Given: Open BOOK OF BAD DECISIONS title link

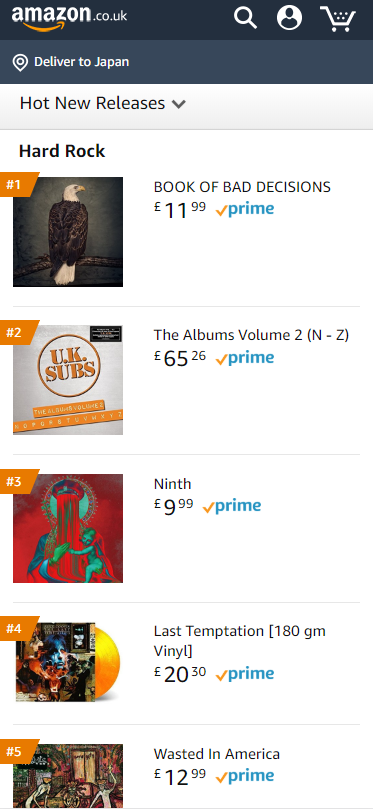Looking at the screenshot, I should [x=242, y=187].
